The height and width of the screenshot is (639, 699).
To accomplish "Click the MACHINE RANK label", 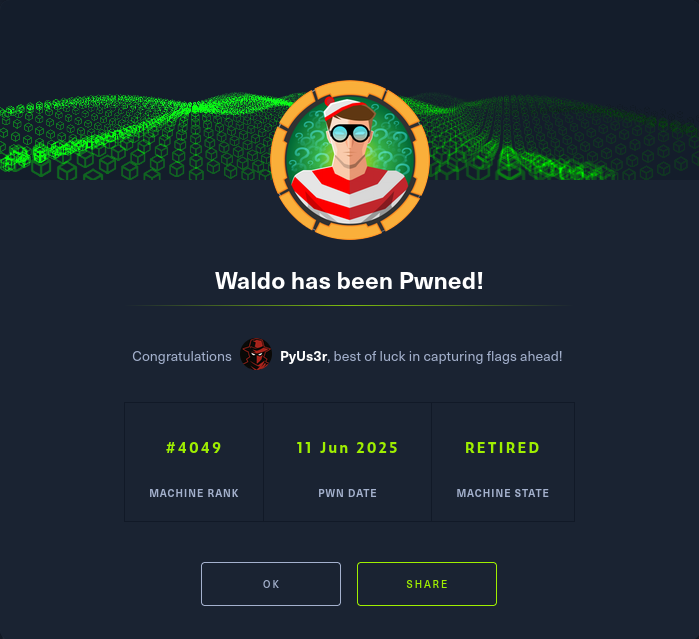I will (194, 493).
